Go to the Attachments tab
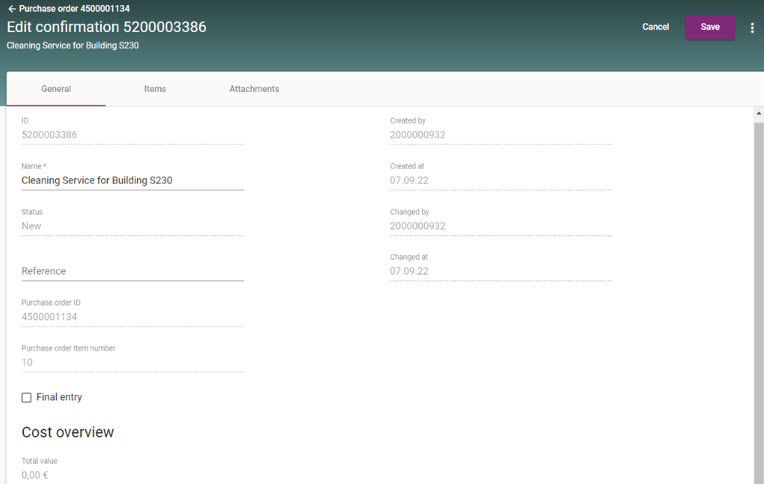This screenshot has width=764, height=485. (x=254, y=89)
